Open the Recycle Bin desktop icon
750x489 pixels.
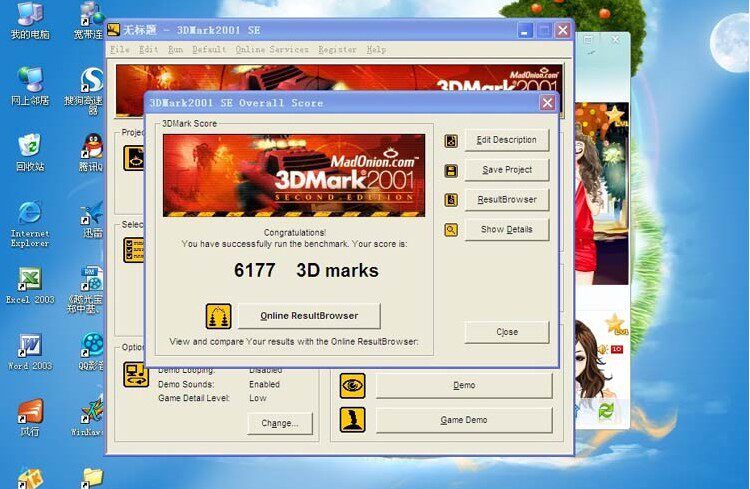pos(30,153)
